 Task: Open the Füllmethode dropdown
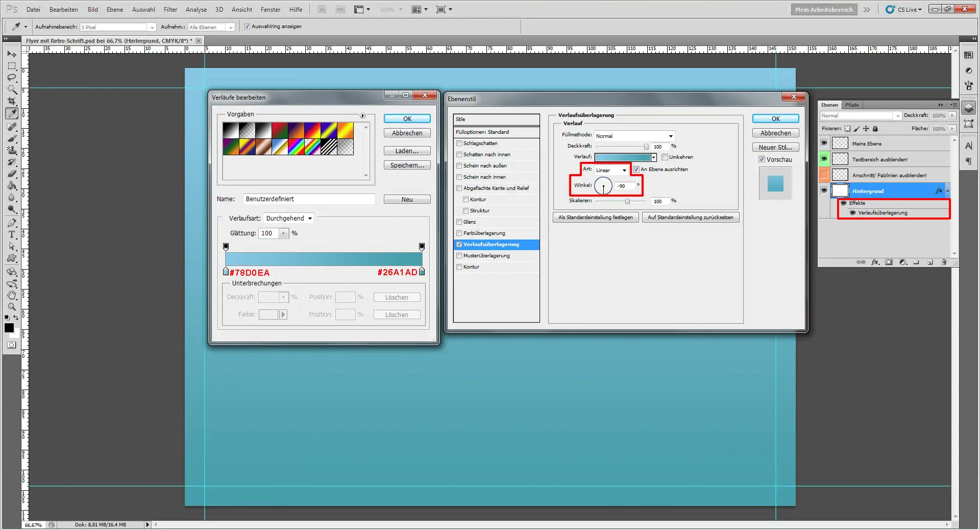click(x=634, y=136)
